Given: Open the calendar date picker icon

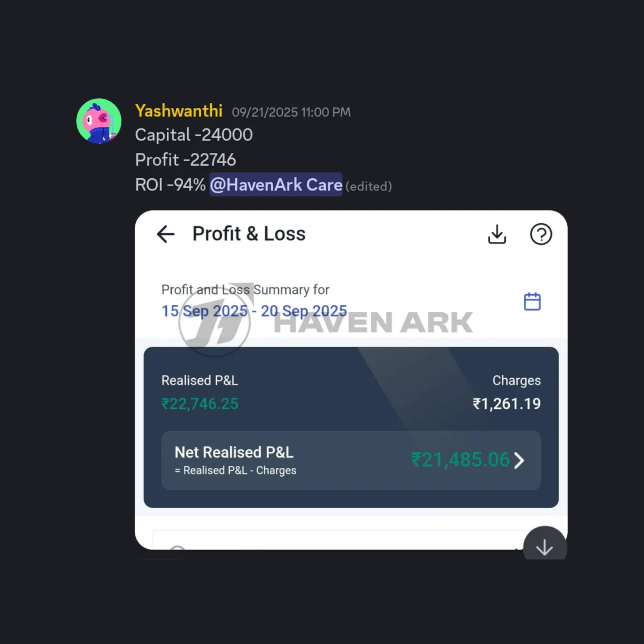Looking at the screenshot, I should pyautogui.click(x=532, y=302).
